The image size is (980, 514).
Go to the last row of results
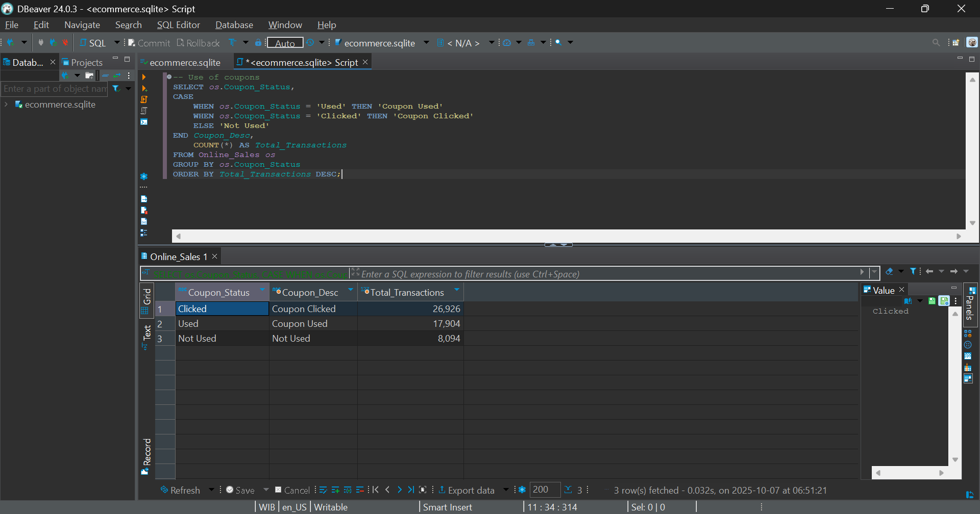coord(411,490)
